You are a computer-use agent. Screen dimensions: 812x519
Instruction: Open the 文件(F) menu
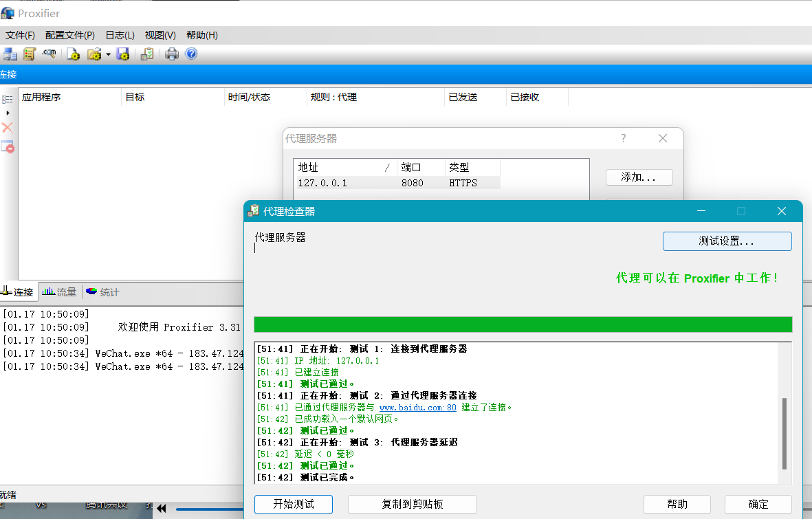(x=20, y=35)
